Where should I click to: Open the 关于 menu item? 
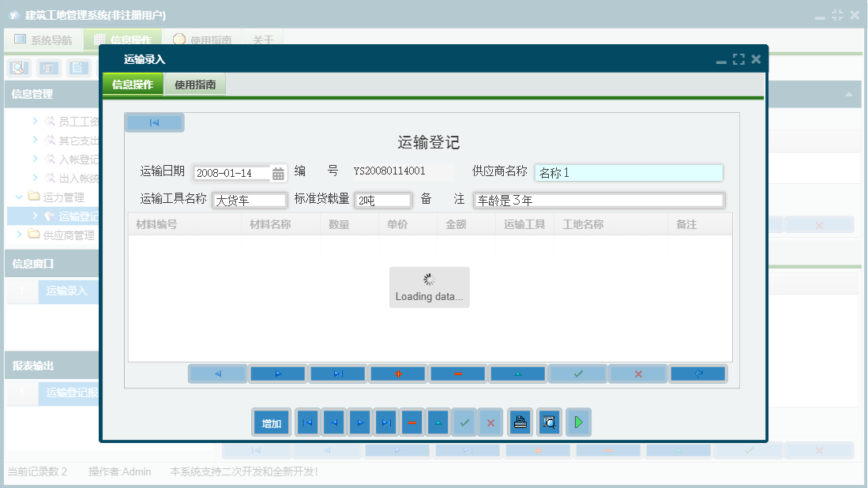click(x=263, y=39)
